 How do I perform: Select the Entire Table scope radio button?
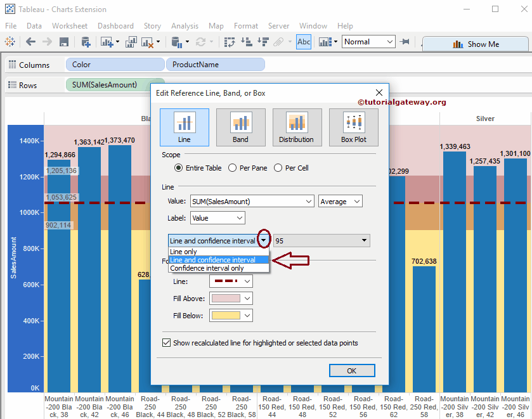click(x=179, y=167)
